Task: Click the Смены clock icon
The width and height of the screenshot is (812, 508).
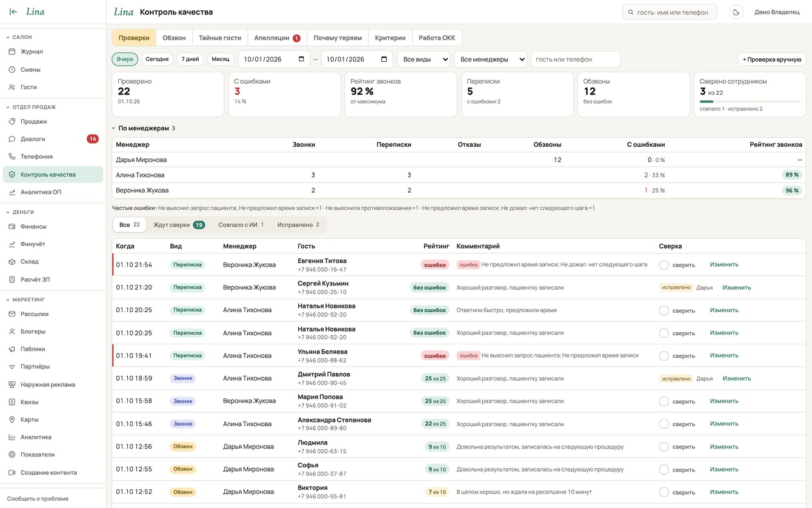Action: (12, 70)
